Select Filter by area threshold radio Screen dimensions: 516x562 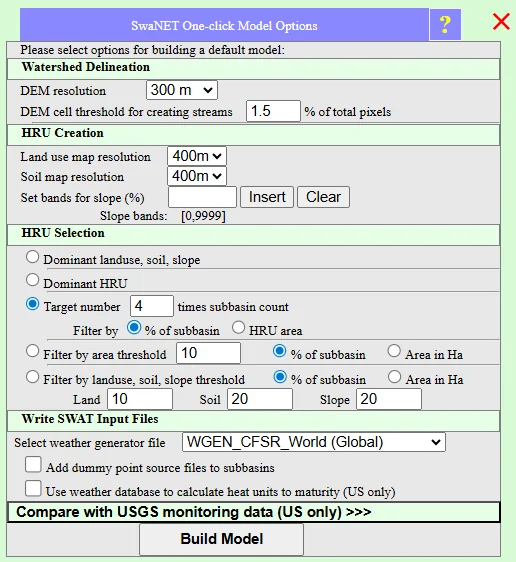click(x=33, y=351)
